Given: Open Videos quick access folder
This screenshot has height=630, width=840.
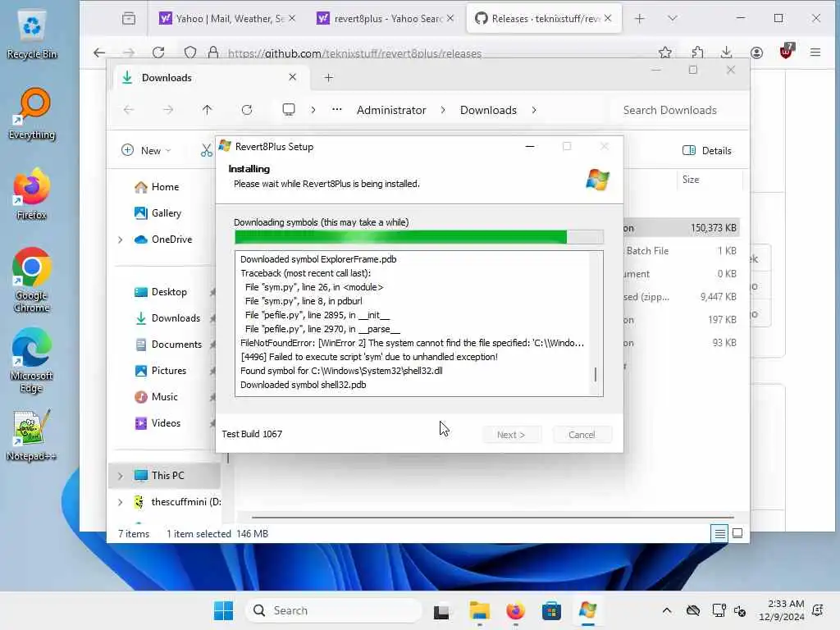Looking at the screenshot, I should (x=166, y=423).
